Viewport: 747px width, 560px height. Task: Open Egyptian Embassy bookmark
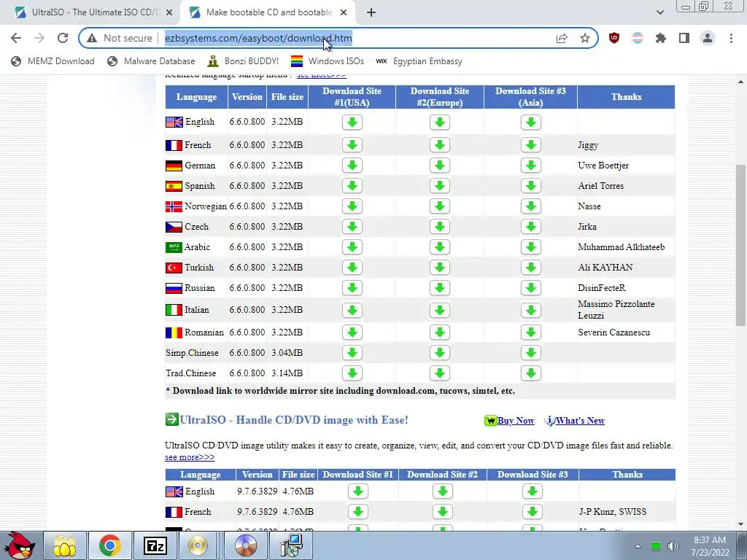(419, 61)
